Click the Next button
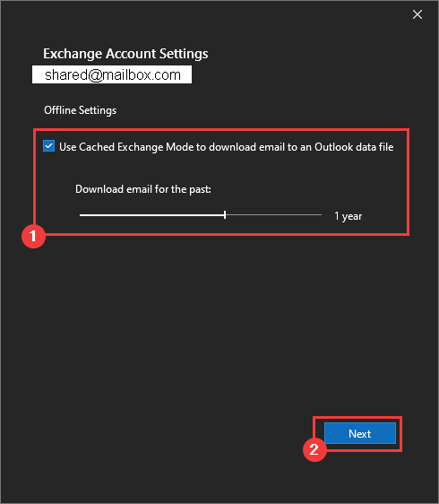This screenshot has height=504, width=439. (359, 433)
